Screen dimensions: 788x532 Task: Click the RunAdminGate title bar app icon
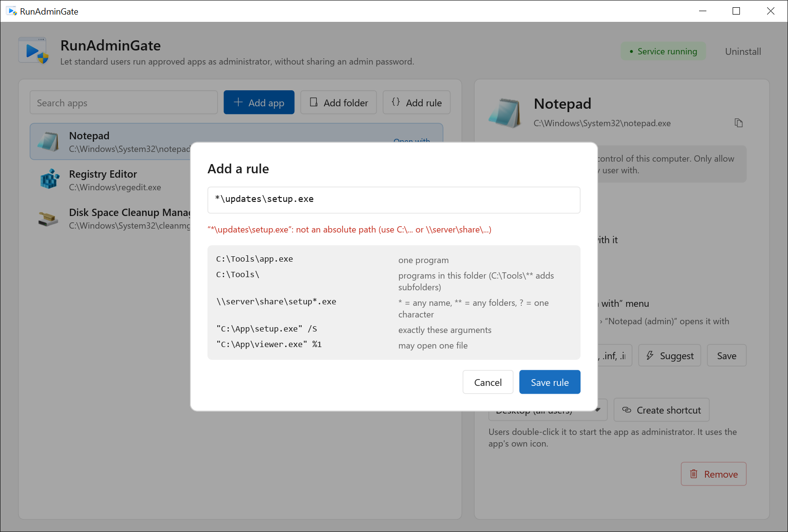pyautogui.click(x=12, y=11)
